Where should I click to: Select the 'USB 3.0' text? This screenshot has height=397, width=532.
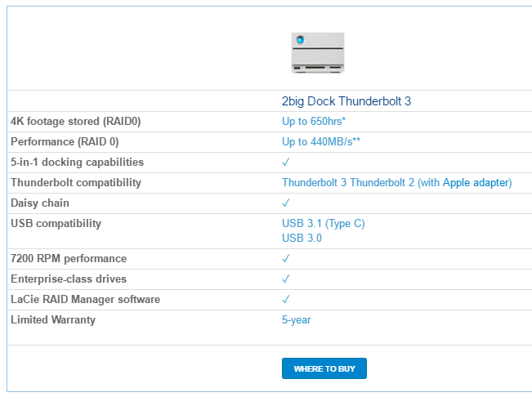coord(302,238)
